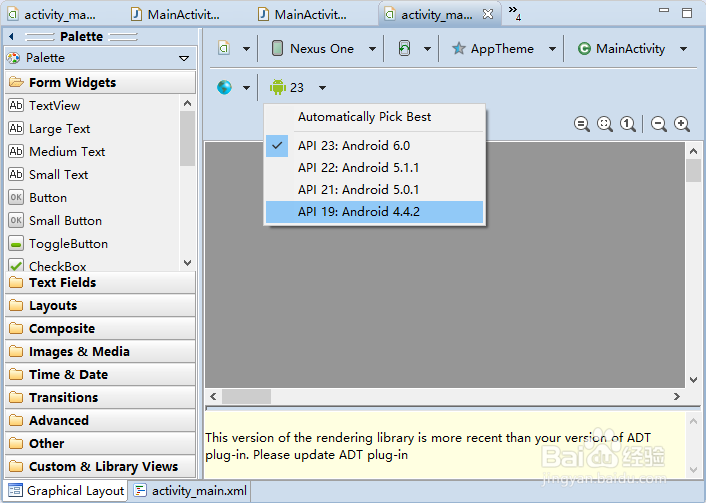Maximize the editor area
This screenshot has width=706, height=503.
pos(687,13)
